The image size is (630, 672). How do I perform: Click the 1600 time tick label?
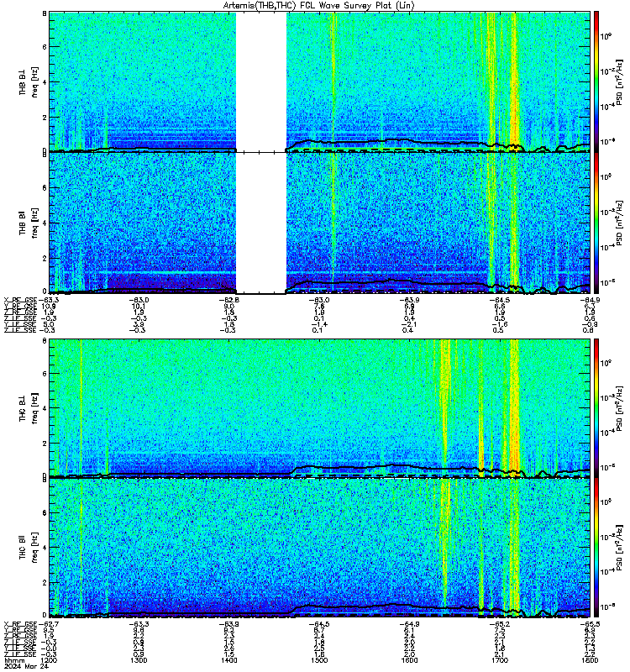tap(409, 660)
